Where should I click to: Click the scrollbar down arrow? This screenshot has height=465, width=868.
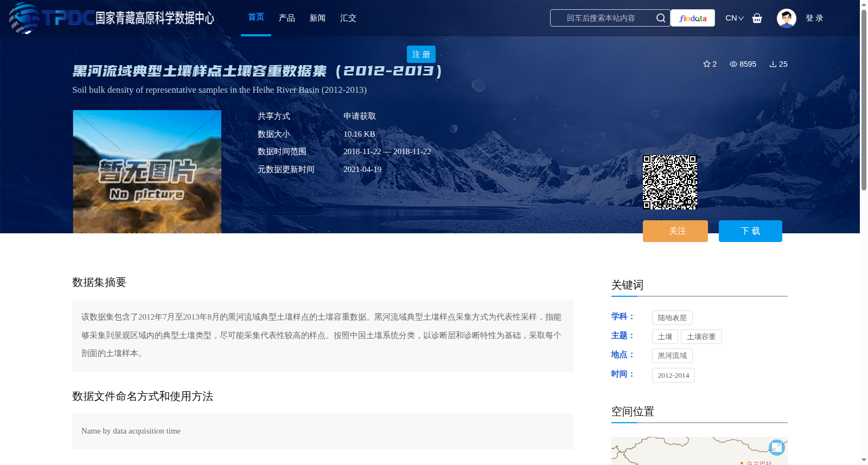pyautogui.click(x=864, y=460)
